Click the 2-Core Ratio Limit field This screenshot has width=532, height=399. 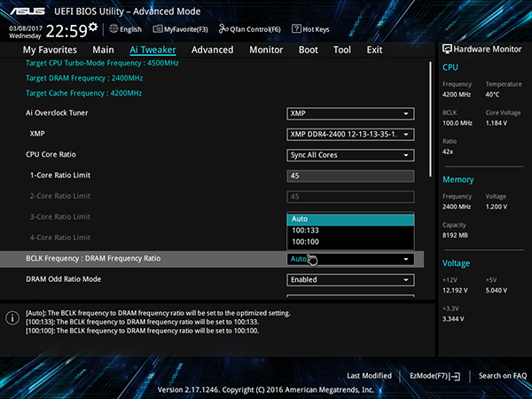350,197
